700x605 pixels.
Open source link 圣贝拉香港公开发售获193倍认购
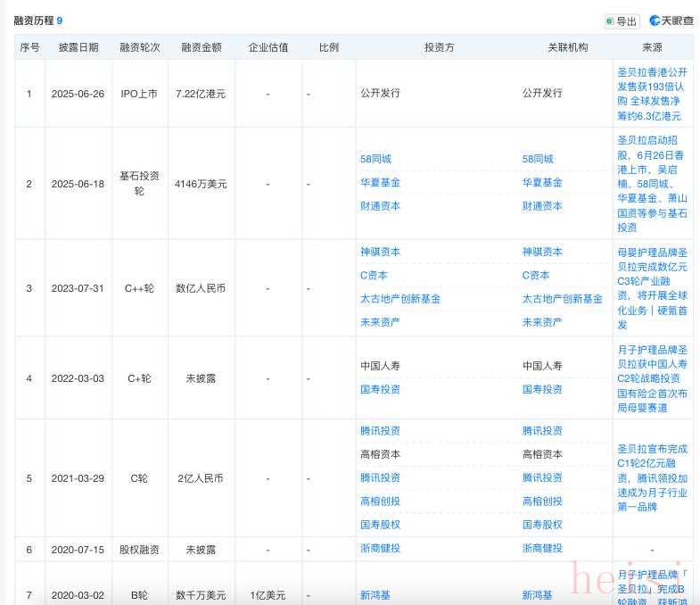click(x=652, y=95)
